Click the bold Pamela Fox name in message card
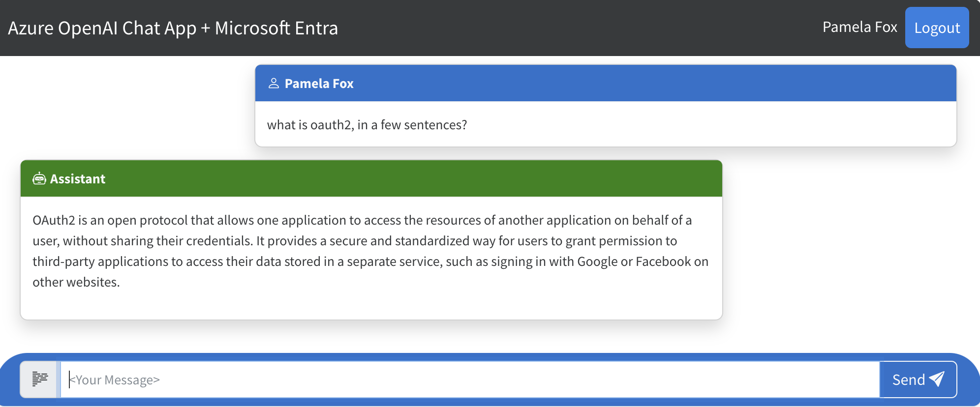 pyautogui.click(x=319, y=84)
